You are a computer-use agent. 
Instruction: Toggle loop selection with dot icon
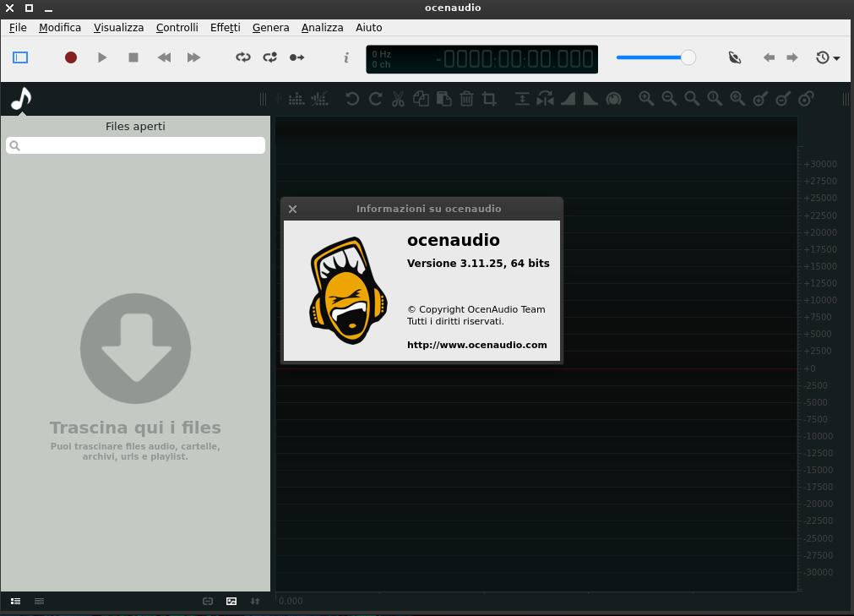pos(270,57)
